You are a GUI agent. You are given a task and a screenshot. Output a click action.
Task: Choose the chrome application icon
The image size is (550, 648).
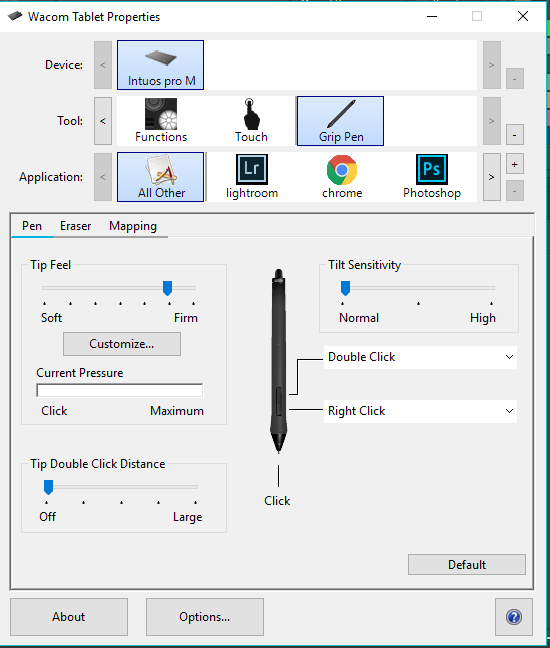(x=342, y=177)
